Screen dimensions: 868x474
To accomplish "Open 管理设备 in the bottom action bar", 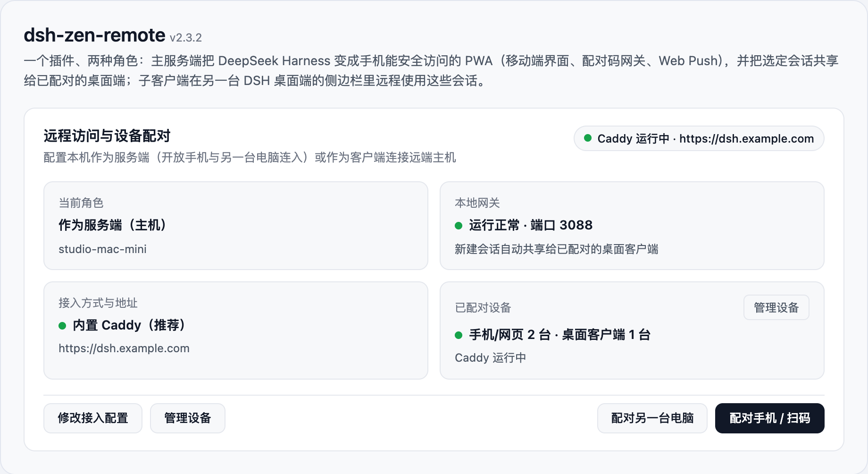I will tap(188, 418).
